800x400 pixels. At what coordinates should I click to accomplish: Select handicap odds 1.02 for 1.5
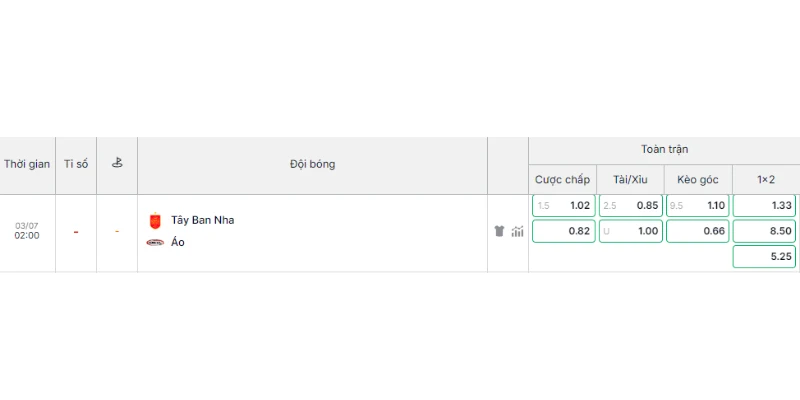tap(563, 206)
